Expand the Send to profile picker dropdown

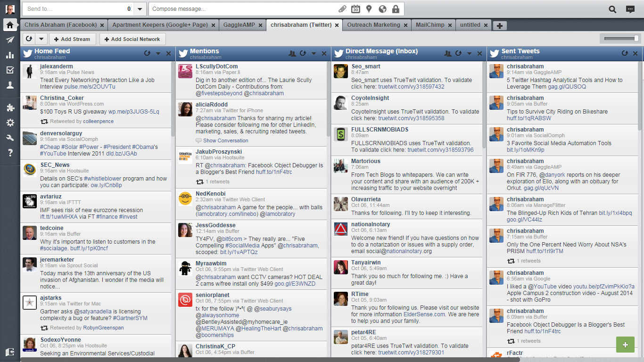(x=140, y=9)
